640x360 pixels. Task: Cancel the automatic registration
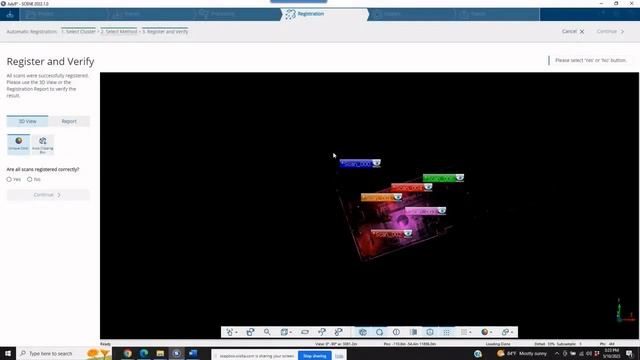pos(573,31)
